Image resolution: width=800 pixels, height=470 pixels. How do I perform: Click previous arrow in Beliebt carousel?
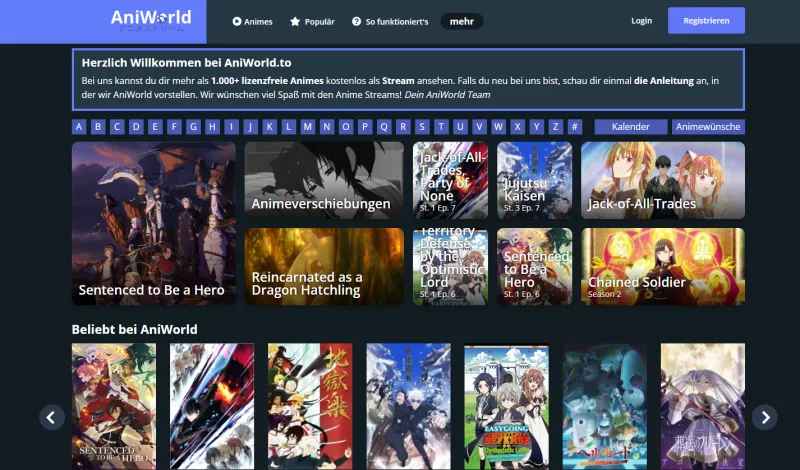(52, 417)
